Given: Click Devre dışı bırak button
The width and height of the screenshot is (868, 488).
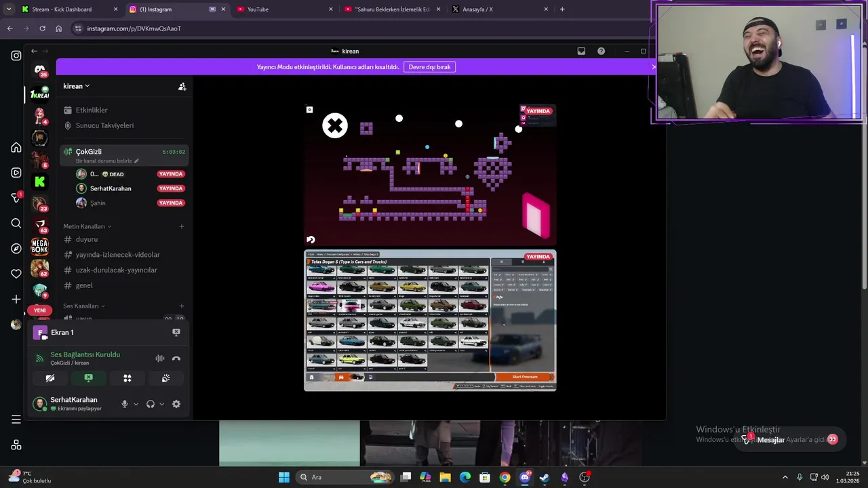Looking at the screenshot, I should point(429,67).
